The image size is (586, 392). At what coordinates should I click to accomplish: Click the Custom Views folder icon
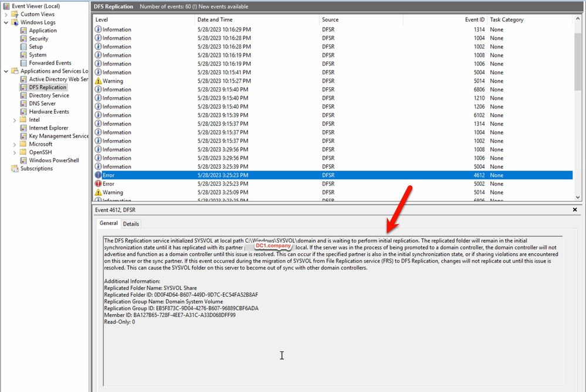pos(15,14)
